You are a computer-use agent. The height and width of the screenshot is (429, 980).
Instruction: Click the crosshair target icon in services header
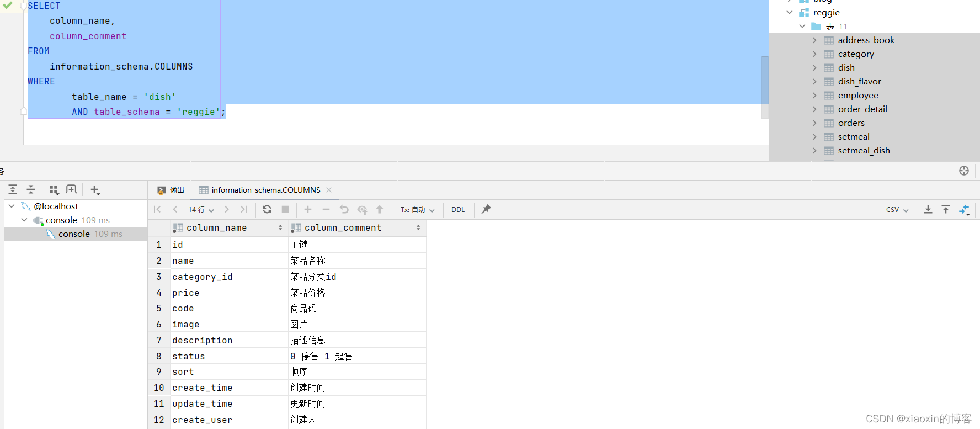click(x=964, y=171)
